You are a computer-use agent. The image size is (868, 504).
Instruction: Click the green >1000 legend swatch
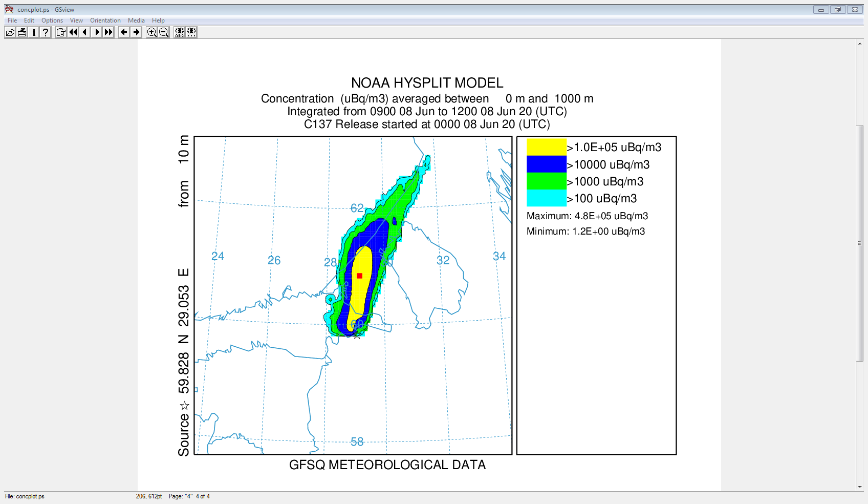[x=547, y=181]
